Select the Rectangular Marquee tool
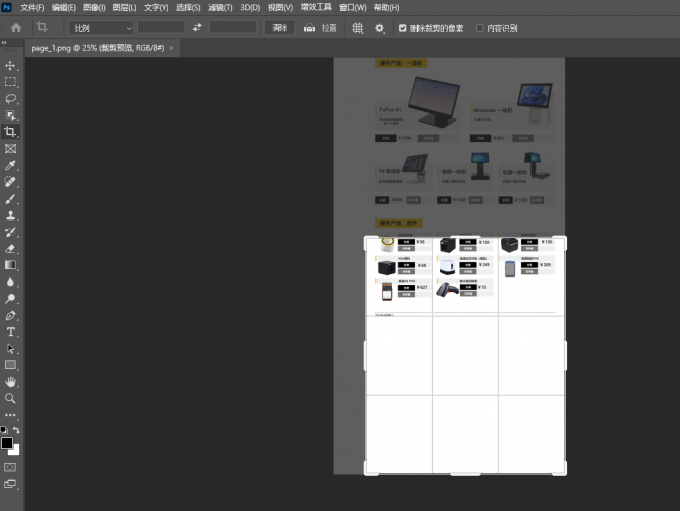Screen dimensions: 680x511 tap(10, 82)
